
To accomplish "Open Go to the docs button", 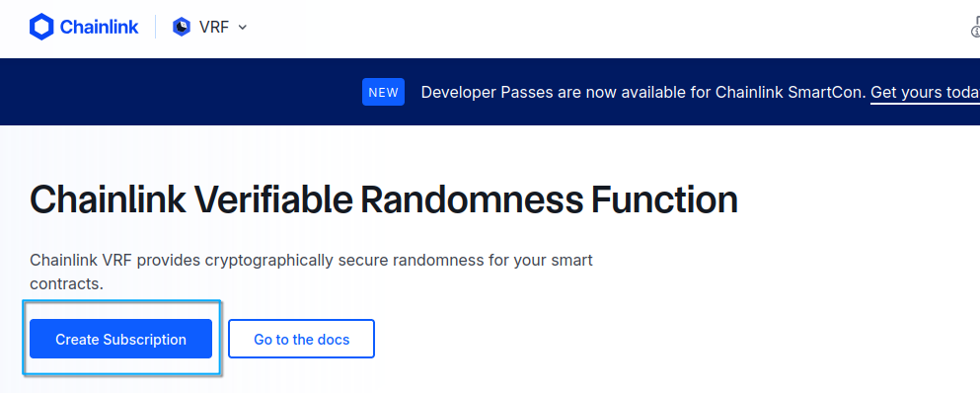I will pyautogui.click(x=301, y=339).
